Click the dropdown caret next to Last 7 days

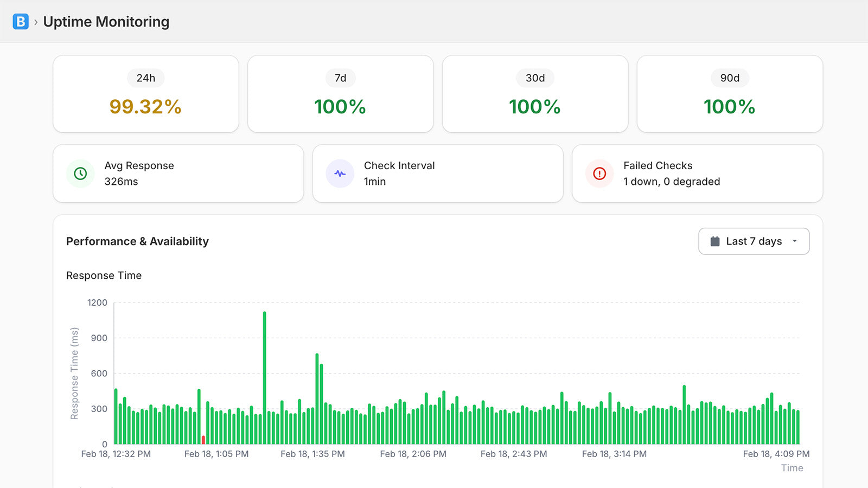tap(795, 241)
